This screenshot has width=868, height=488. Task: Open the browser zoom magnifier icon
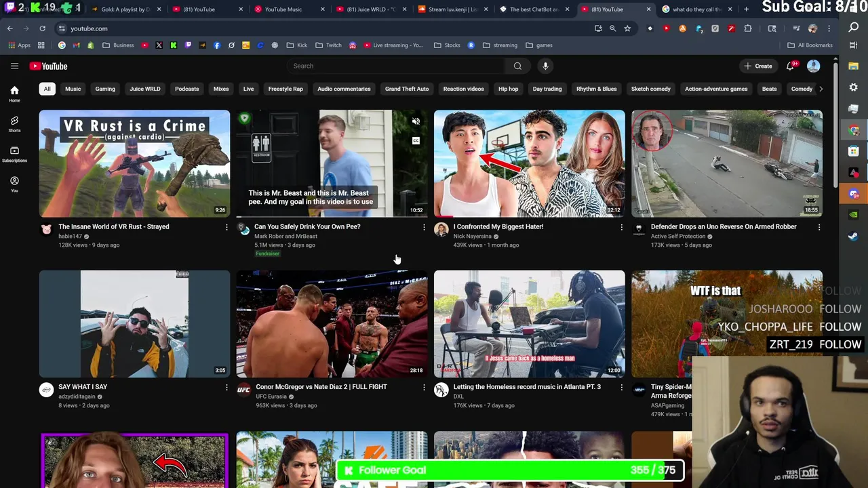(x=612, y=28)
